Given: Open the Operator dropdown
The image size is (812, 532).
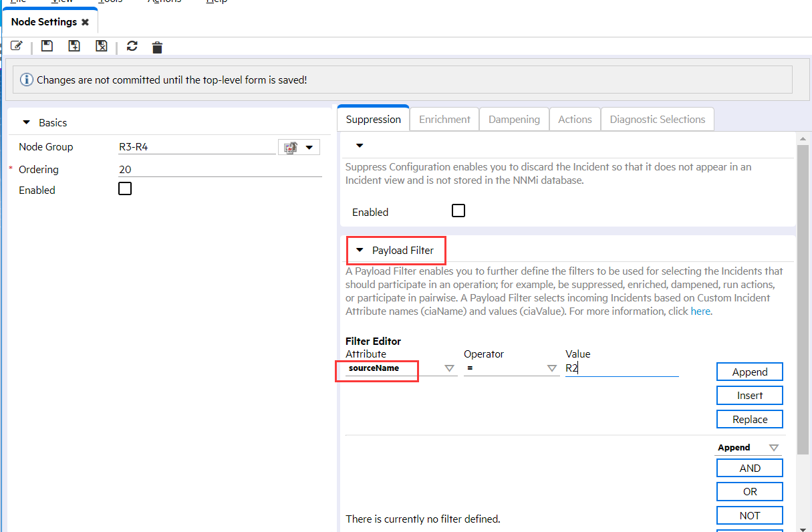Looking at the screenshot, I should pos(551,368).
